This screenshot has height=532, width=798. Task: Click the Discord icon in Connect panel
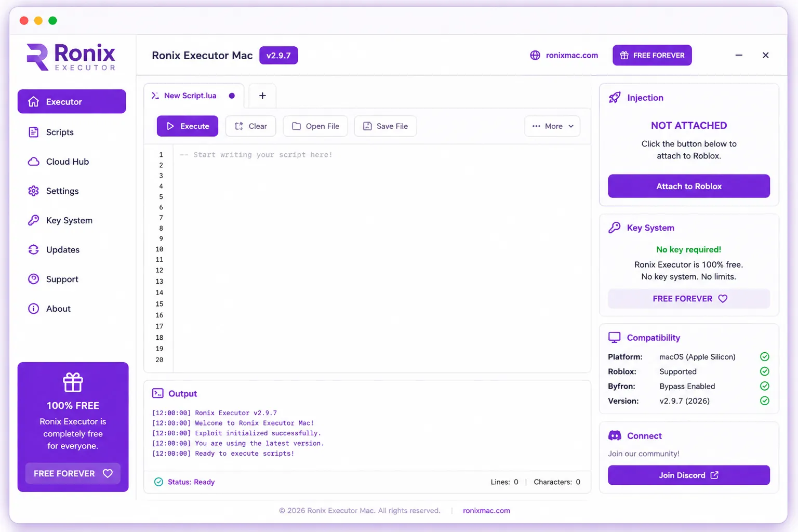[x=615, y=436]
